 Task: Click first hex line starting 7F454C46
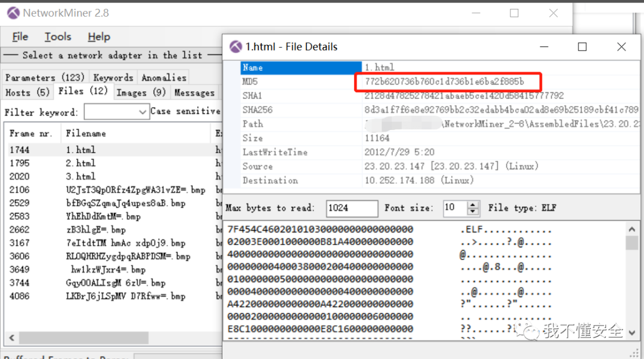pos(320,230)
